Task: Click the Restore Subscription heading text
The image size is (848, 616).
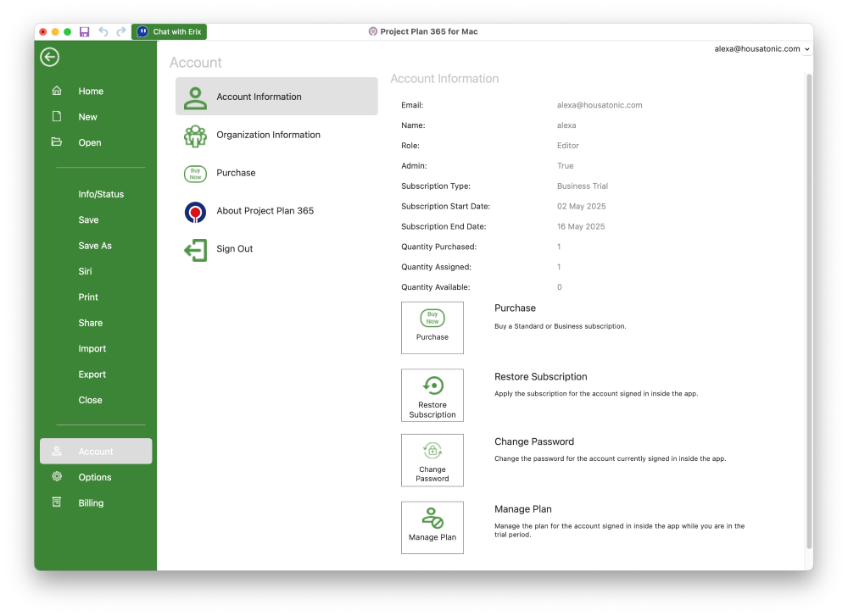Action: (540, 376)
